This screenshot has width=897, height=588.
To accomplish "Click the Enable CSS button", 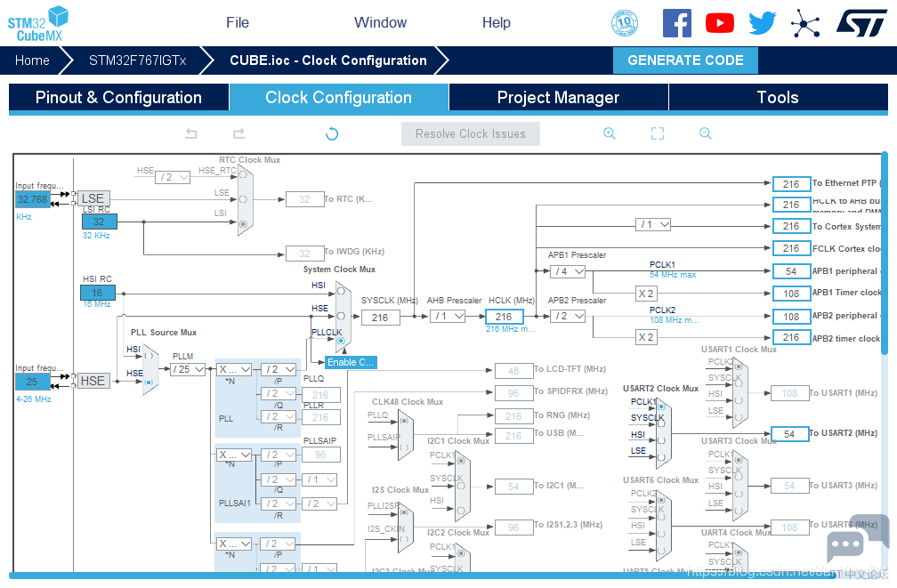I will pos(351,362).
